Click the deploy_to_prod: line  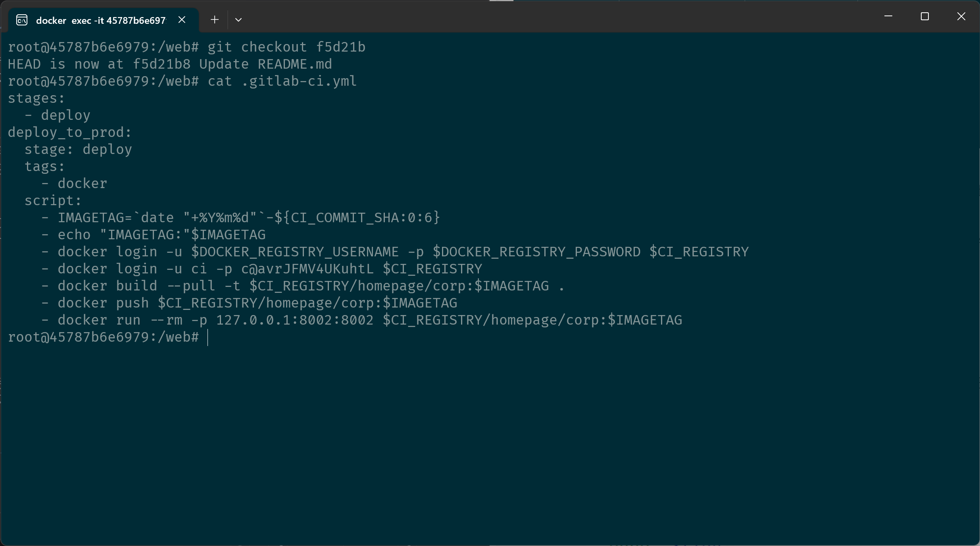[70, 132]
